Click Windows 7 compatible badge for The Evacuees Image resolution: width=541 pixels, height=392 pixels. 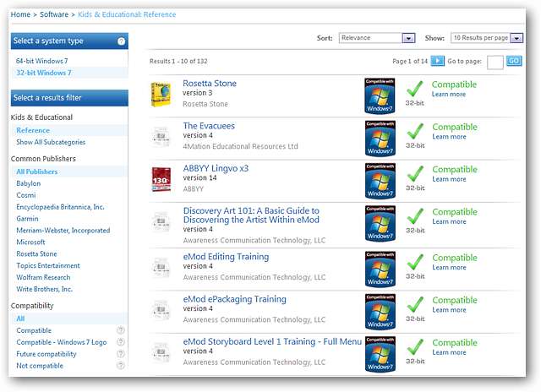tap(380, 136)
